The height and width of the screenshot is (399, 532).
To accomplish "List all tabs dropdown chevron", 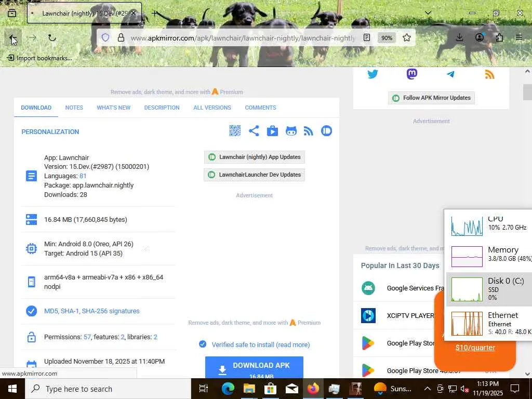I will point(428,13).
